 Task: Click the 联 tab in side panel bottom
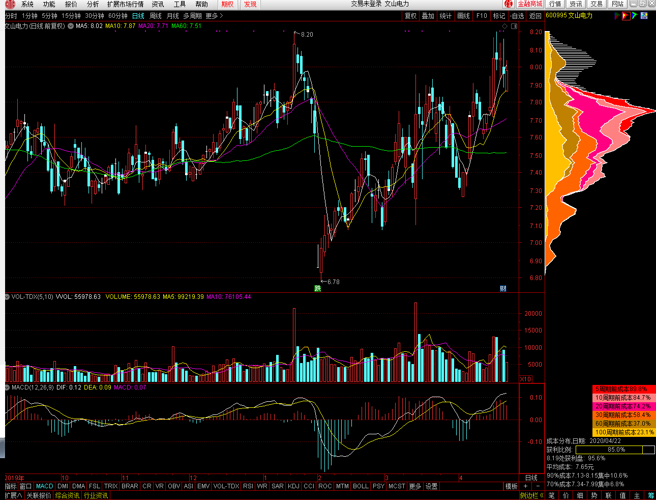[x=608, y=496]
